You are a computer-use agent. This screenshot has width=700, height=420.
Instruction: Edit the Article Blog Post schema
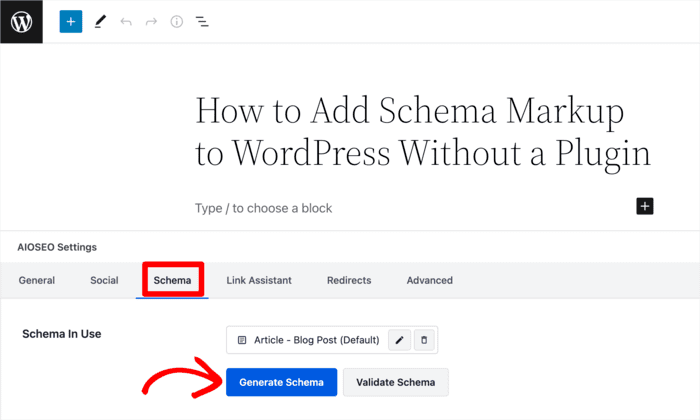point(400,340)
